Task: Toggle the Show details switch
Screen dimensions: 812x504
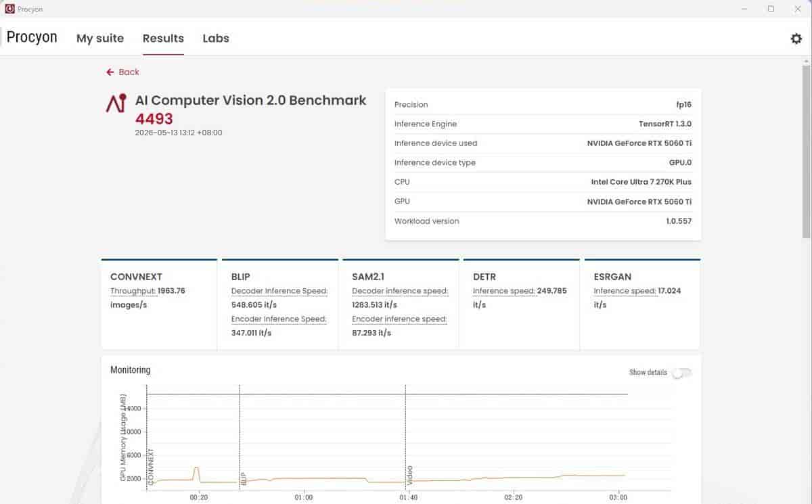Action: click(681, 373)
